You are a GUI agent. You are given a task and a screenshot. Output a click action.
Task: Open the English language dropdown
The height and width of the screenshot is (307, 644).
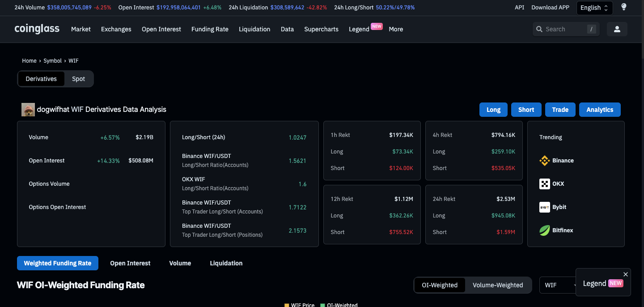pos(594,8)
